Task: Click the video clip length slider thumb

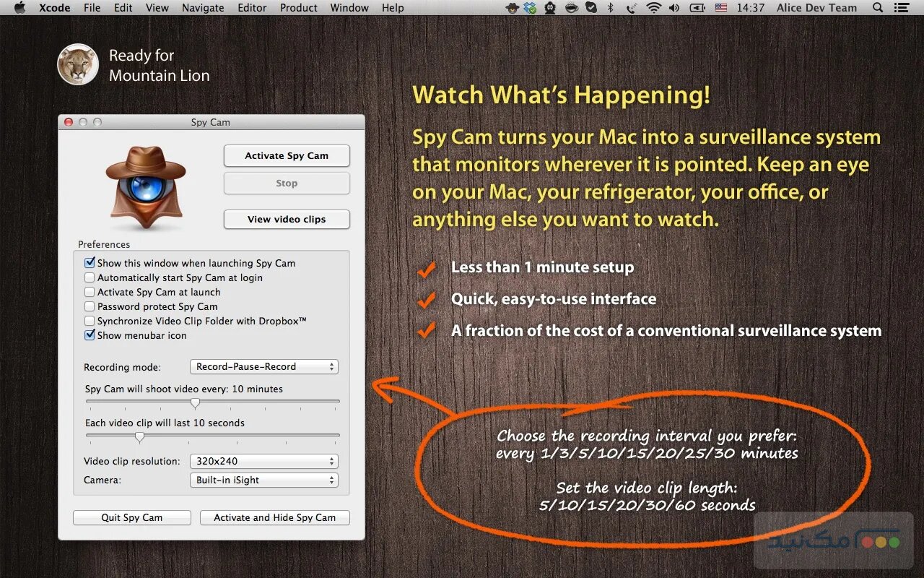Action: coord(139,436)
